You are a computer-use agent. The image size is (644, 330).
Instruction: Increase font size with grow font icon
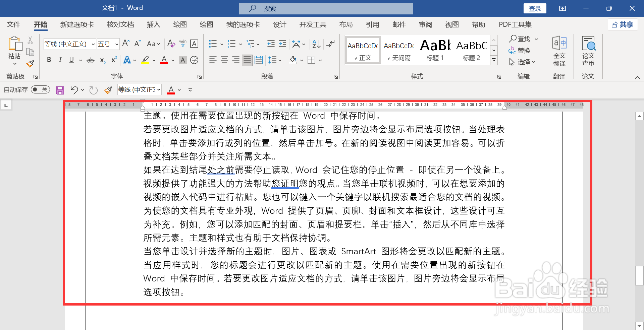pos(126,44)
